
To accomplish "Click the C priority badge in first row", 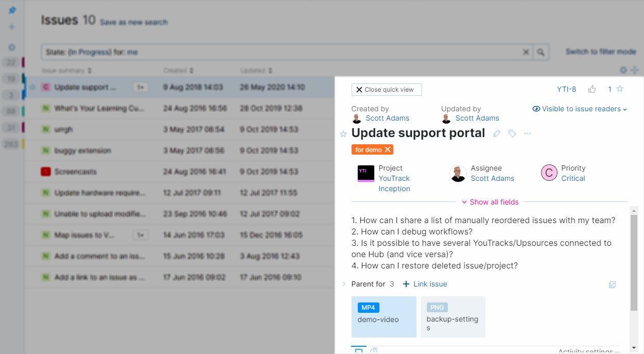I will 46,87.
